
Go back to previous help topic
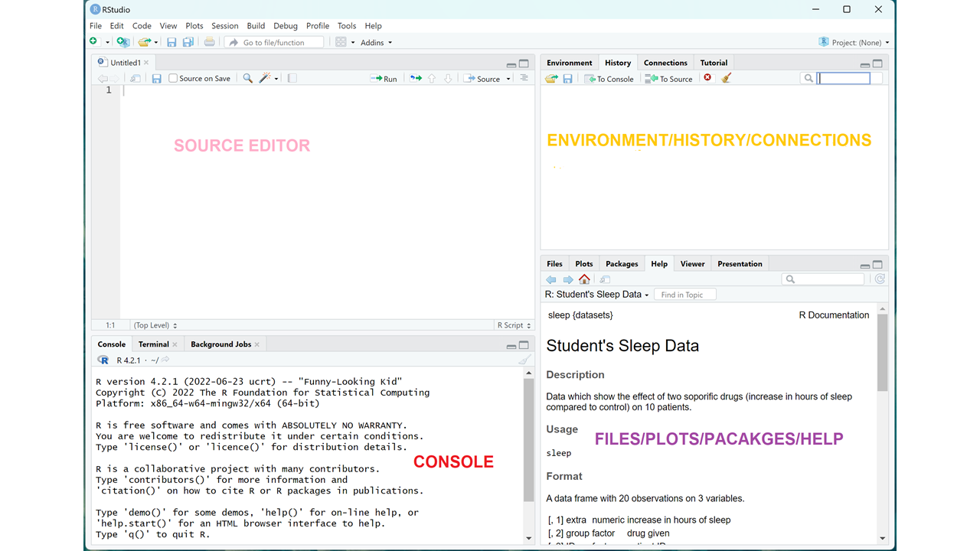[x=551, y=279]
